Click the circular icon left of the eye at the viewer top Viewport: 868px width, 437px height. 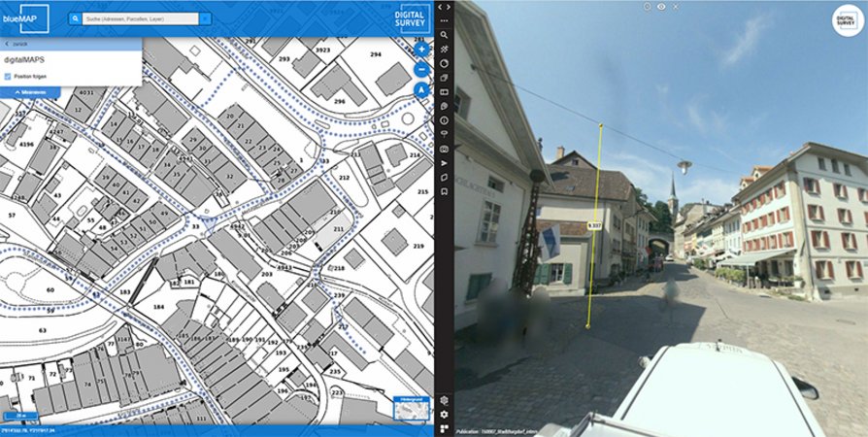648,7
